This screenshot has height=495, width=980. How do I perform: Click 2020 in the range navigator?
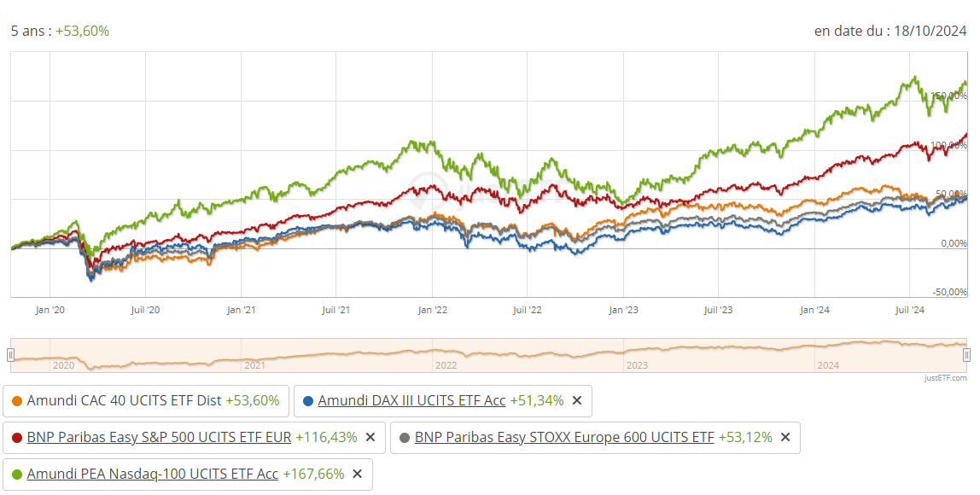(x=63, y=365)
